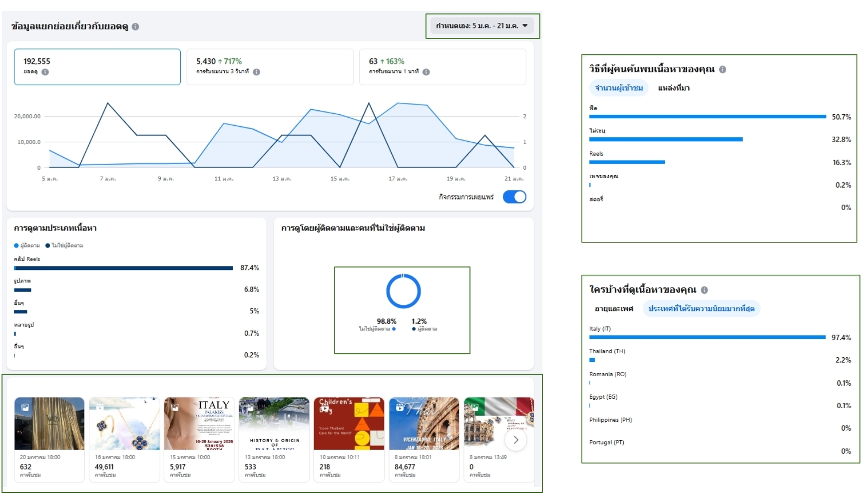Image resolution: width=868 pixels, height=497 pixels.
Task: Toggle the กิจกรรมการเผยแพร่ switch off
Action: [514, 197]
